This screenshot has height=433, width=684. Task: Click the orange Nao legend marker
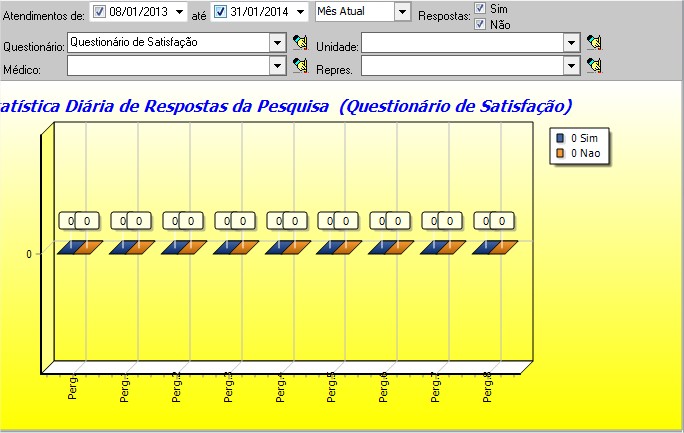tap(560, 153)
